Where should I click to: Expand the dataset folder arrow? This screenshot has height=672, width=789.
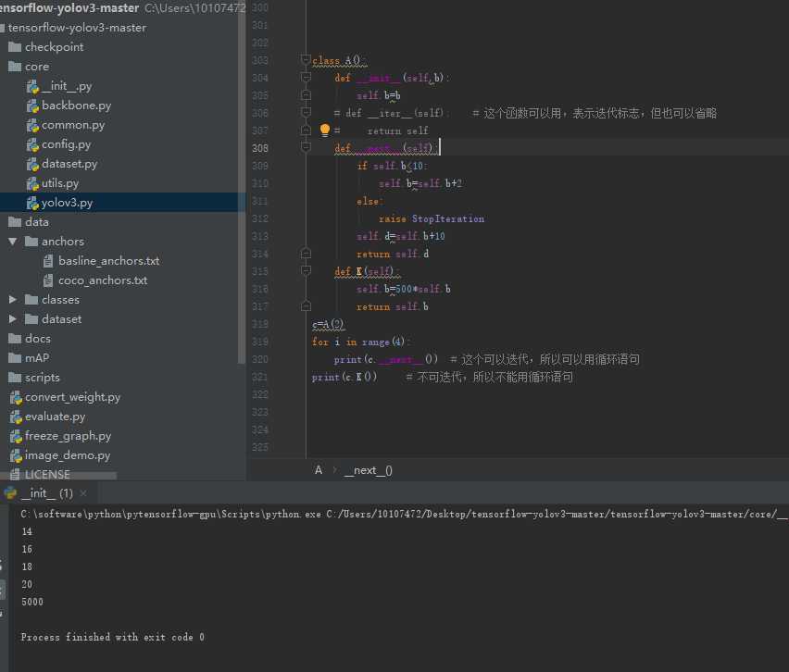[13, 319]
